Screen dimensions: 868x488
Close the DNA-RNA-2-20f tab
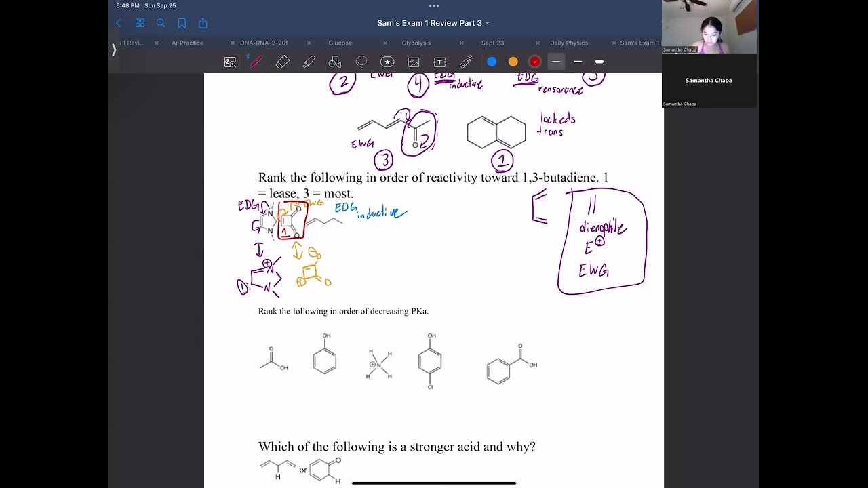click(233, 43)
